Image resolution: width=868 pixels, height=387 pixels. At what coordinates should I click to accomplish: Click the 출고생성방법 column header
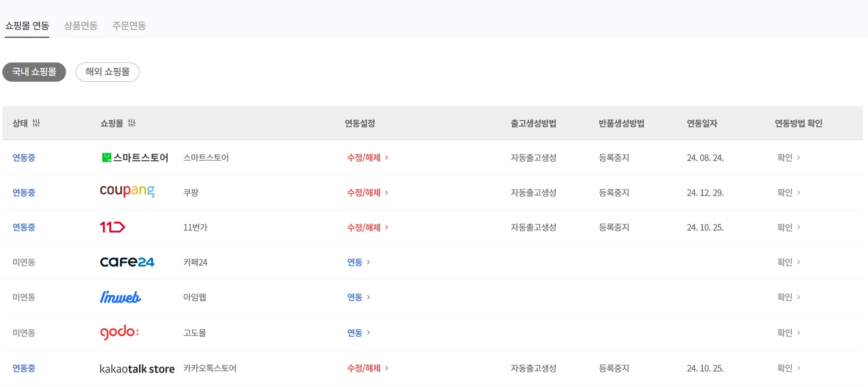(533, 123)
